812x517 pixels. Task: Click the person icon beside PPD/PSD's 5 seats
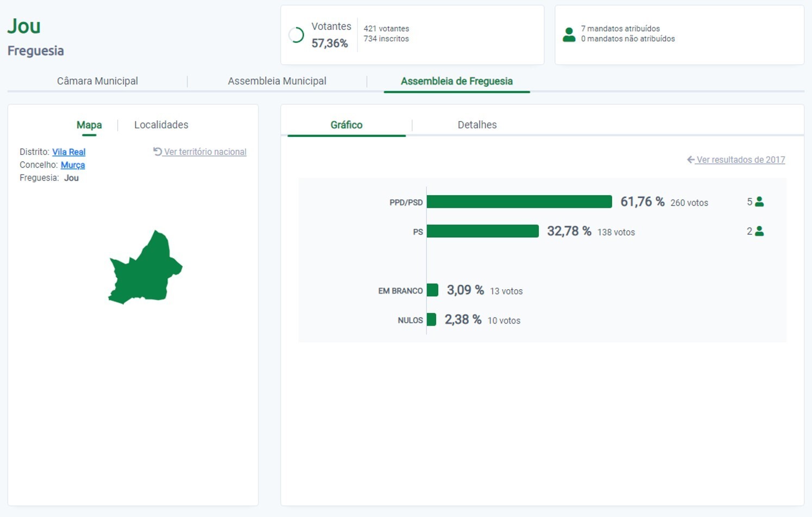pyautogui.click(x=759, y=202)
